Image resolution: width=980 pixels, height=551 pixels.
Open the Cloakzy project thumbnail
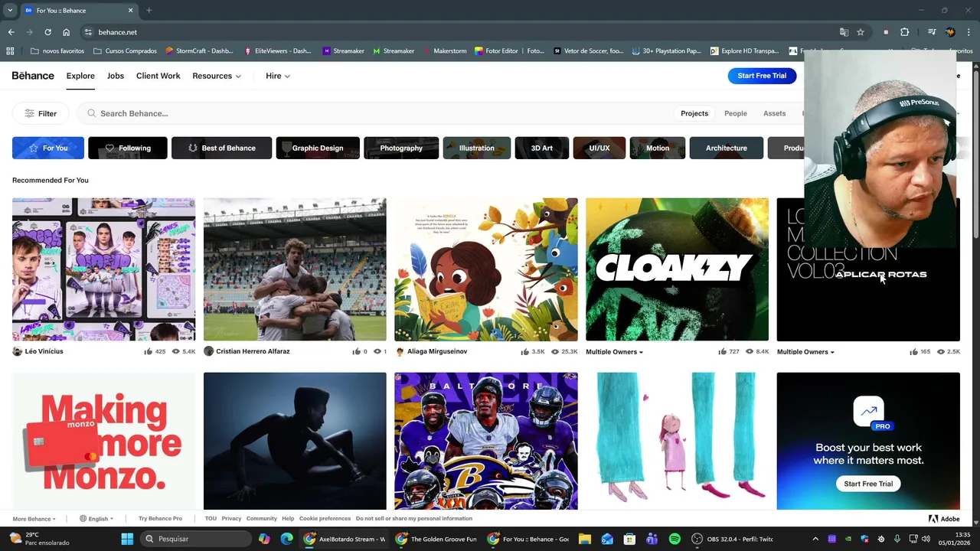[x=677, y=269]
